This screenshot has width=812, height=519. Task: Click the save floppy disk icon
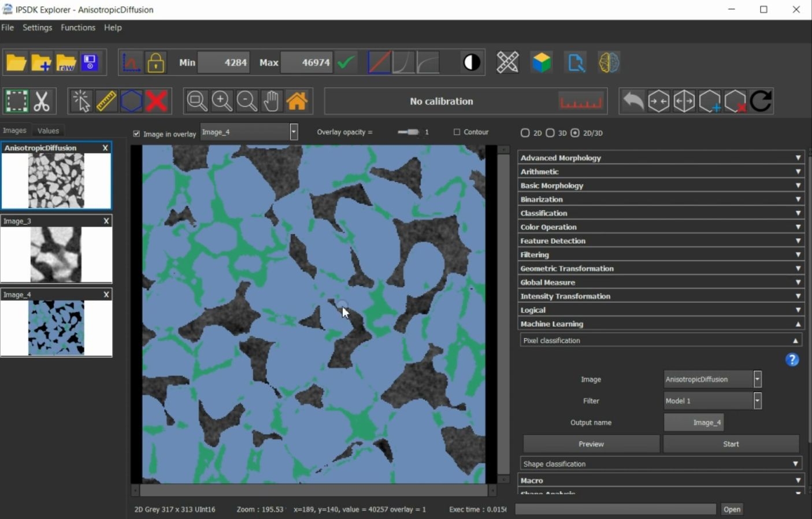coord(90,62)
